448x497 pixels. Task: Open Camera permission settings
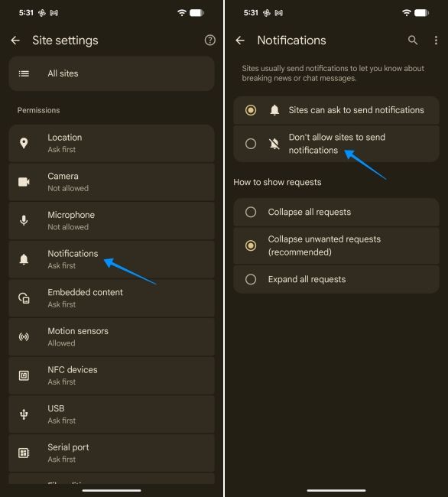(112, 182)
